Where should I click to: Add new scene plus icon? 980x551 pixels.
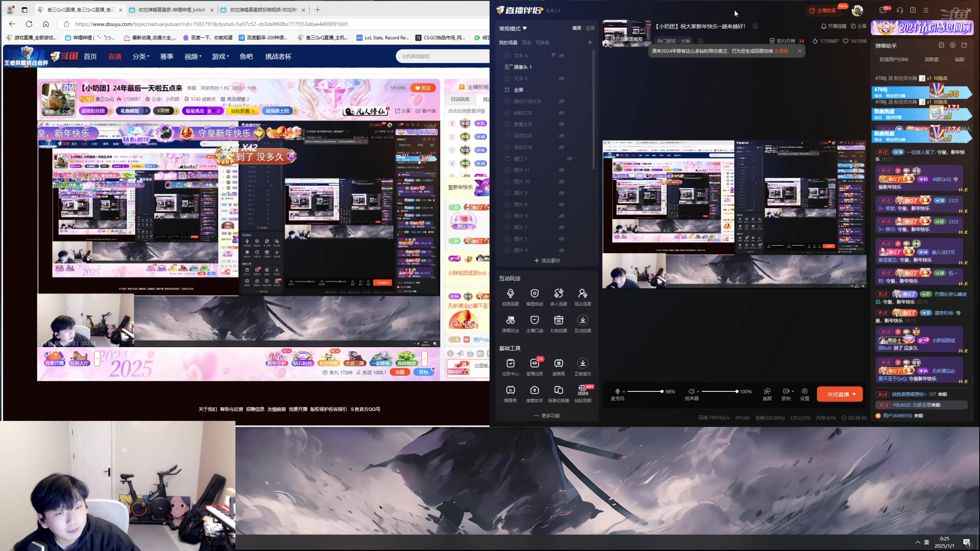(x=590, y=42)
